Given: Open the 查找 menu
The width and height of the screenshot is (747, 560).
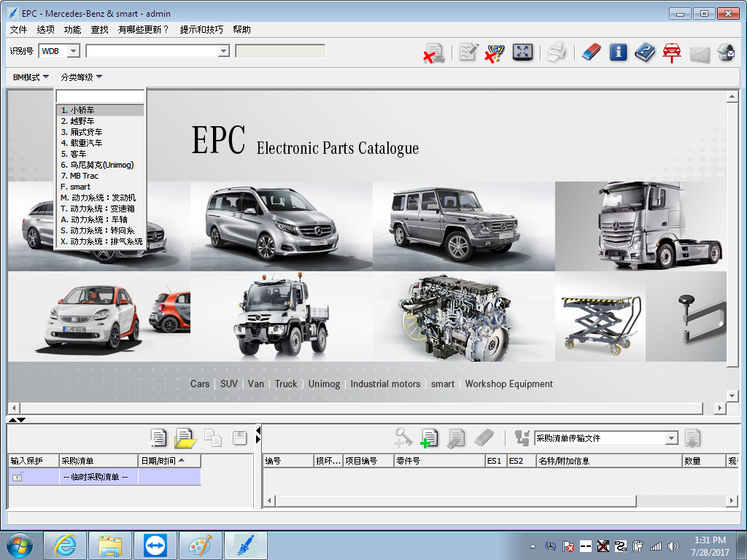Looking at the screenshot, I should coord(99,29).
